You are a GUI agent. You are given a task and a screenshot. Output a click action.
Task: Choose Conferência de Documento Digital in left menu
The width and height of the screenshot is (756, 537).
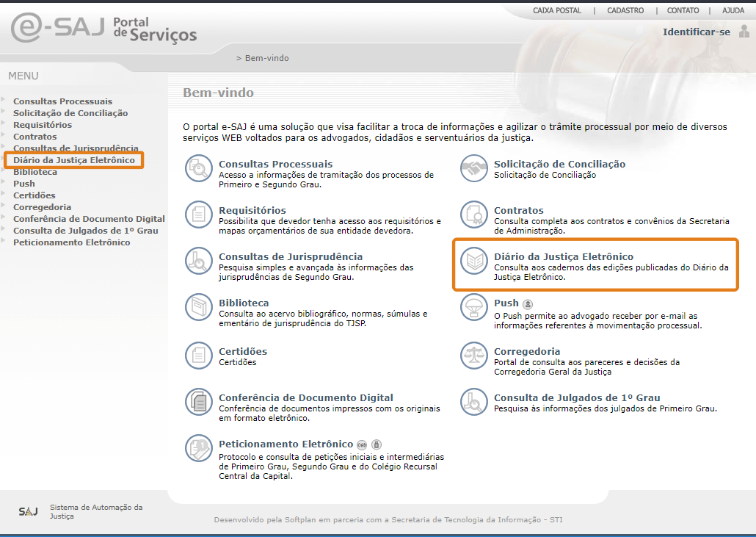89,219
